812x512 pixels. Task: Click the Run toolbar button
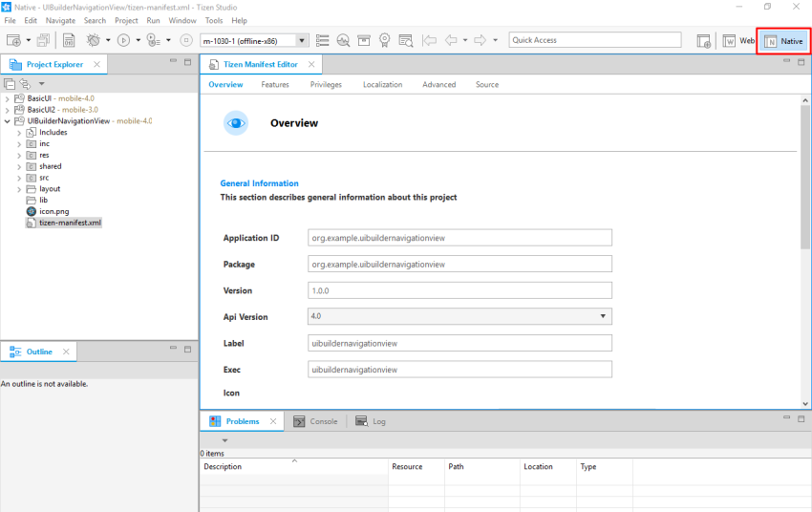(123, 40)
